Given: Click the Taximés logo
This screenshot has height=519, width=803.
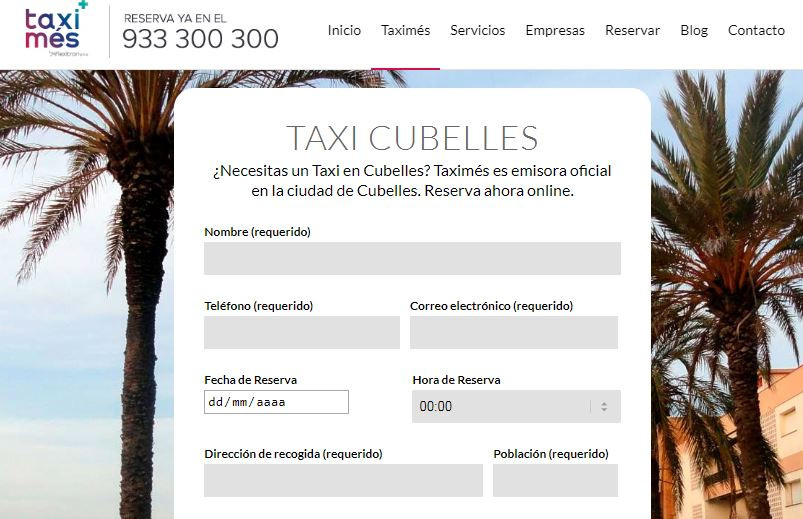Looking at the screenshot, I should pyautogui.click(x=56, y=29).
